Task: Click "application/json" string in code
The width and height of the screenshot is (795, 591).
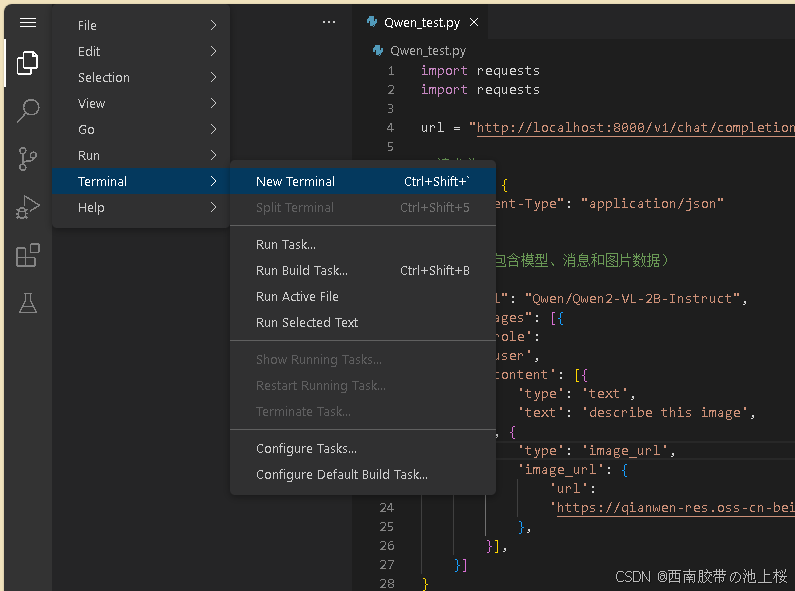Action: pos(652,204)
